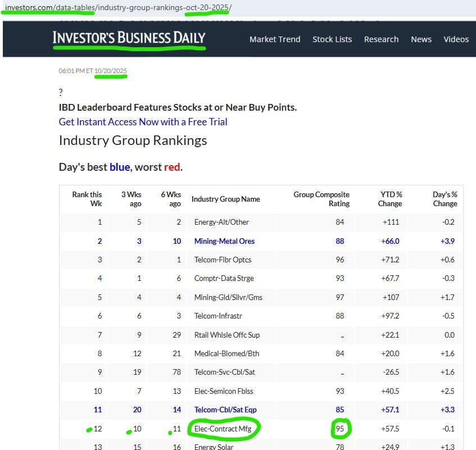Select the Rtail Whlsle Offc Sup name
The height and width of the screenshot is (450, 476).
click(x=227, y=335)
